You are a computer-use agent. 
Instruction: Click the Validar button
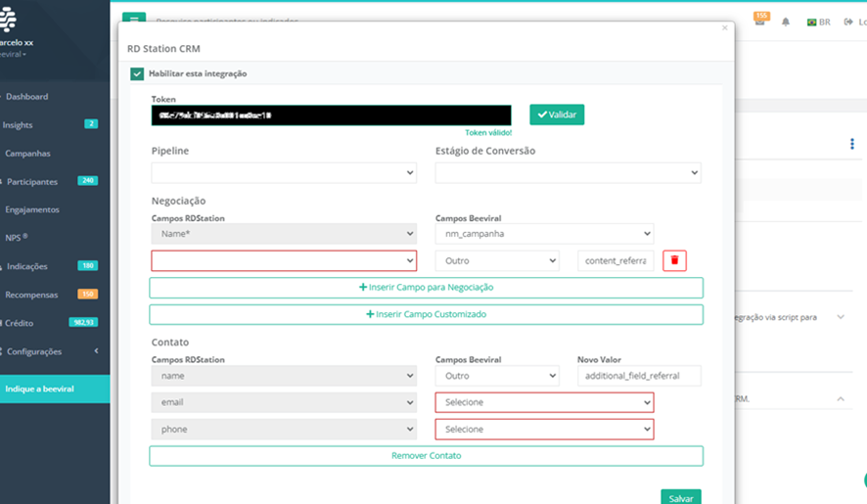557,115
